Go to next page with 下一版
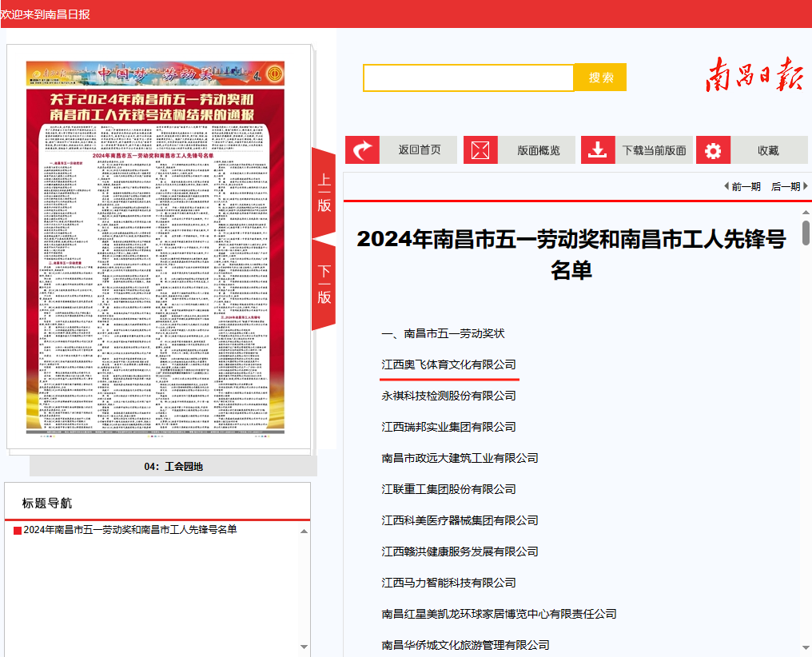This screenshot has height=657, width=812. point(324,285)
